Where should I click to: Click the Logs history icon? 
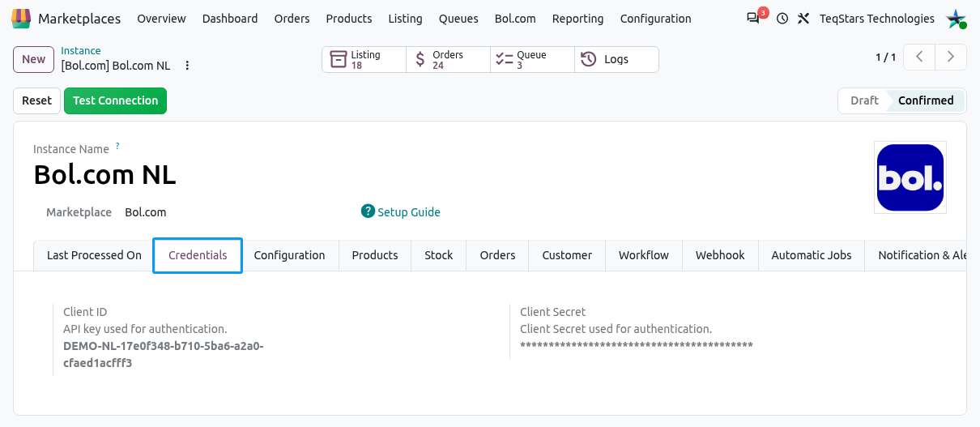click(x=589, y=59)
